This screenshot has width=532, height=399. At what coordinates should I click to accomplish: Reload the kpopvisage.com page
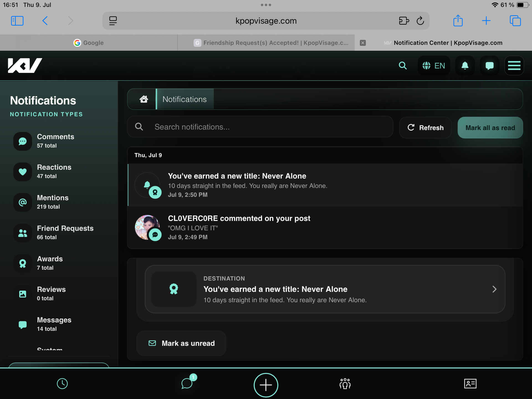tap(420, 21)
